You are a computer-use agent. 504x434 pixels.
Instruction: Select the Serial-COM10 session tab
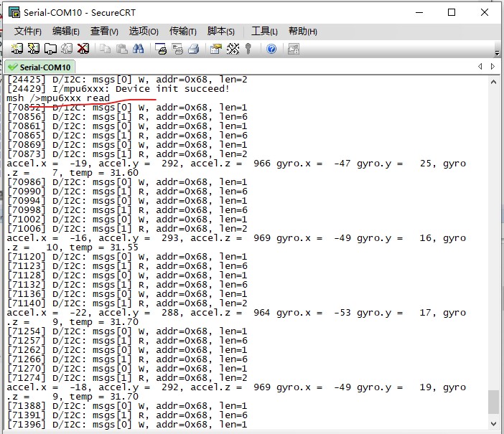tap(40, 67)
